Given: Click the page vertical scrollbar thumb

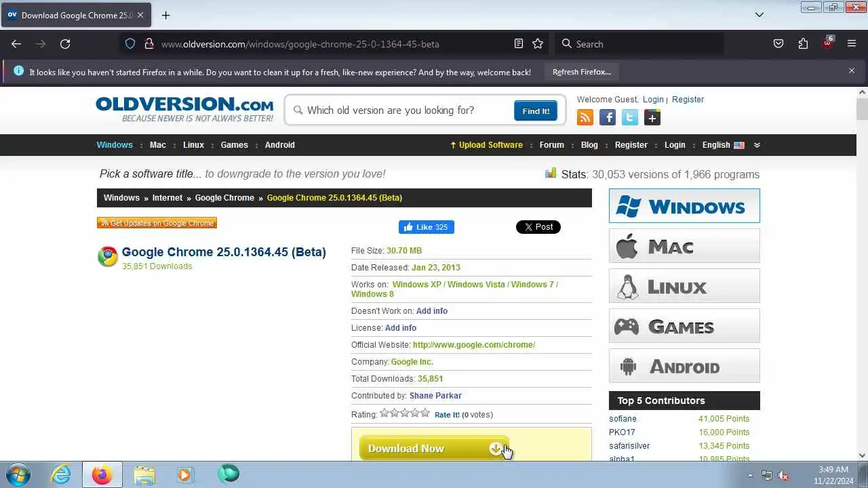Looking at the screenshot, I should pos(863,108).
